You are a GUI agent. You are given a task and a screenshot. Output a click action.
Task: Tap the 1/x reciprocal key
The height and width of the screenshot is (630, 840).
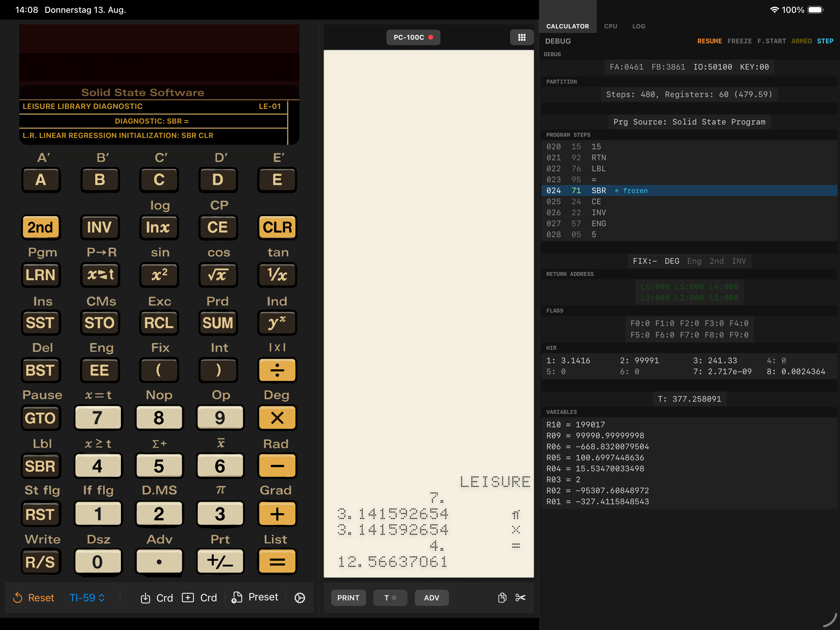[277, 275]
